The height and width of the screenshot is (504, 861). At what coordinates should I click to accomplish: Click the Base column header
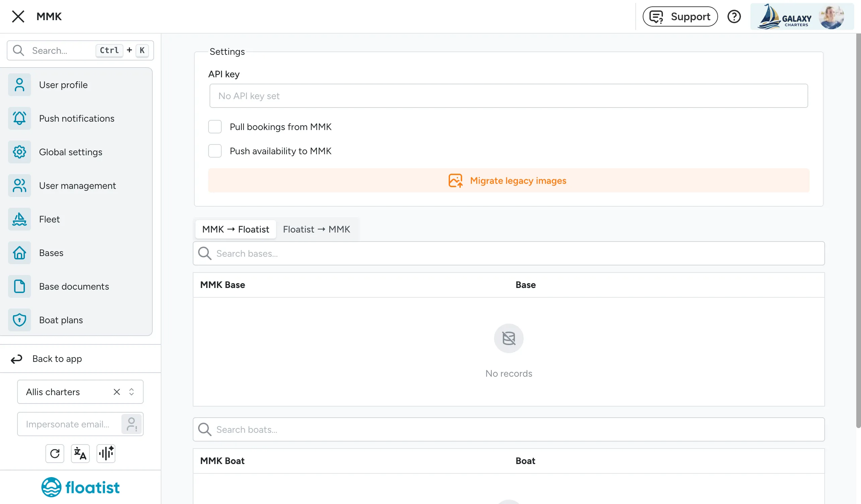[x=525, y=285]
